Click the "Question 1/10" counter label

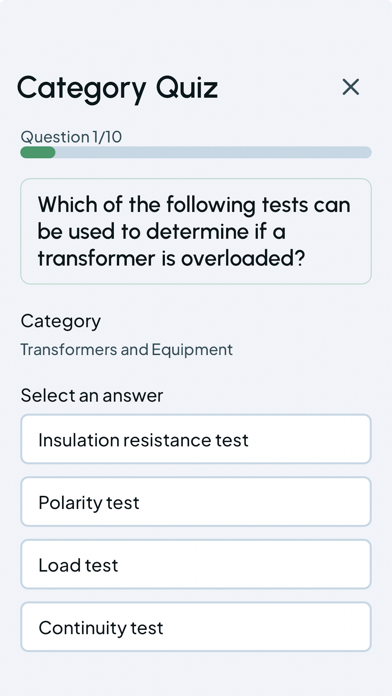71,137
